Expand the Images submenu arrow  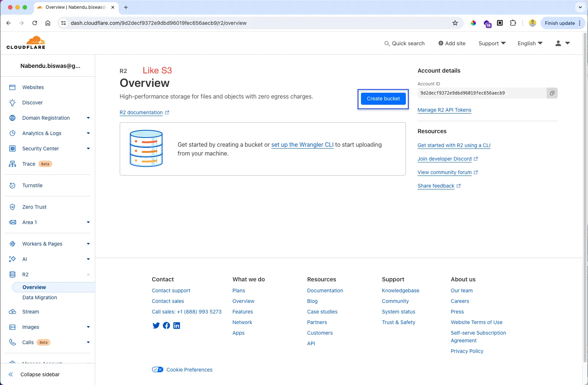[88, 327]
